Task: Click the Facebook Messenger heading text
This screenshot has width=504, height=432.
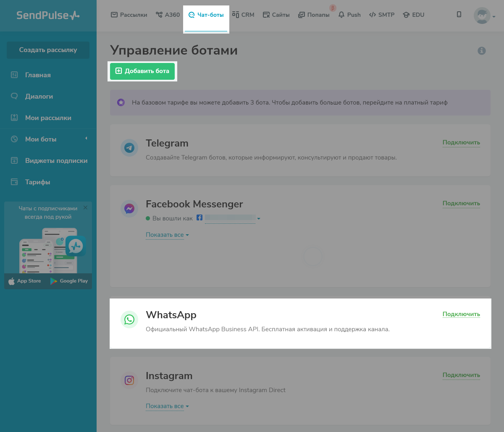Action: (x=194, y=204)
